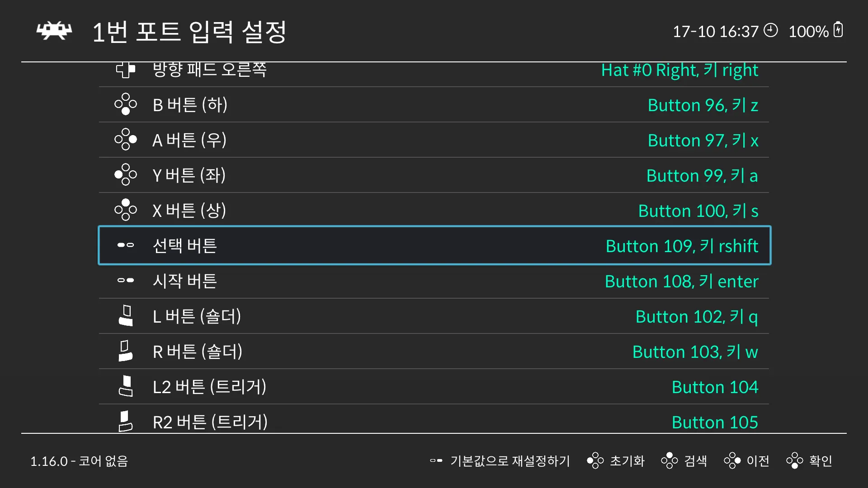
Task: Click the X 버튼 (상) face button icon
Action: pos(126,210)
